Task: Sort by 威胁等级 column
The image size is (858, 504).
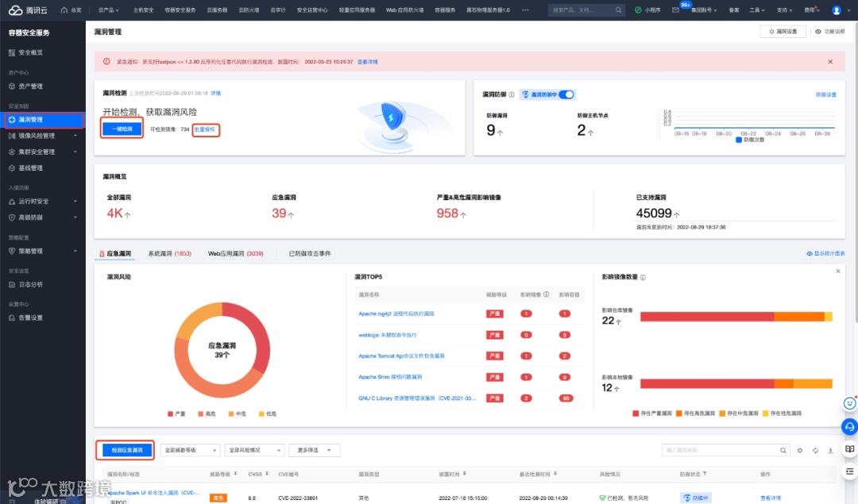Action: (x=235, y=474)
